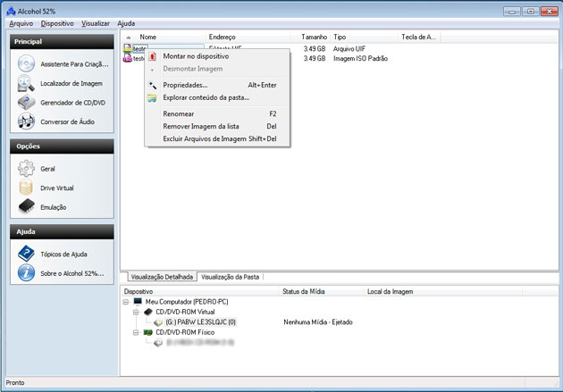This screenshot has width=563, height=392.
Task: Select Meu Computador (PEDRO-PC) tree item
Action: click(x=187, y=302)
